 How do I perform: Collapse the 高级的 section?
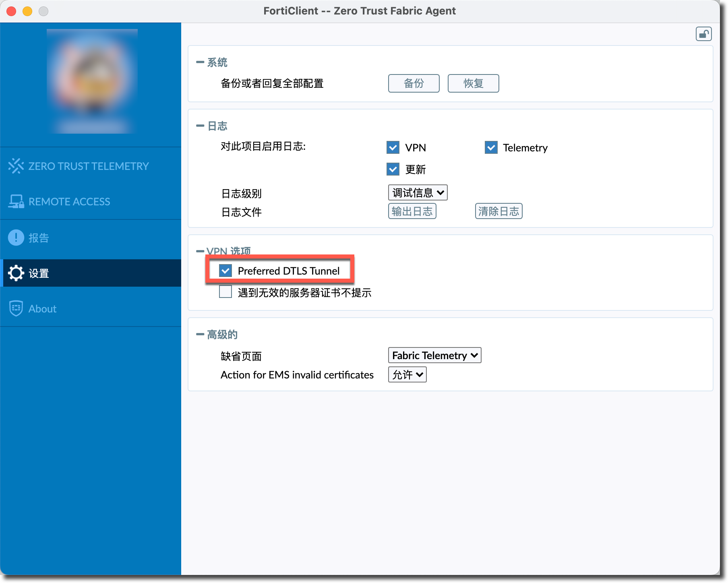pos(200,334)
